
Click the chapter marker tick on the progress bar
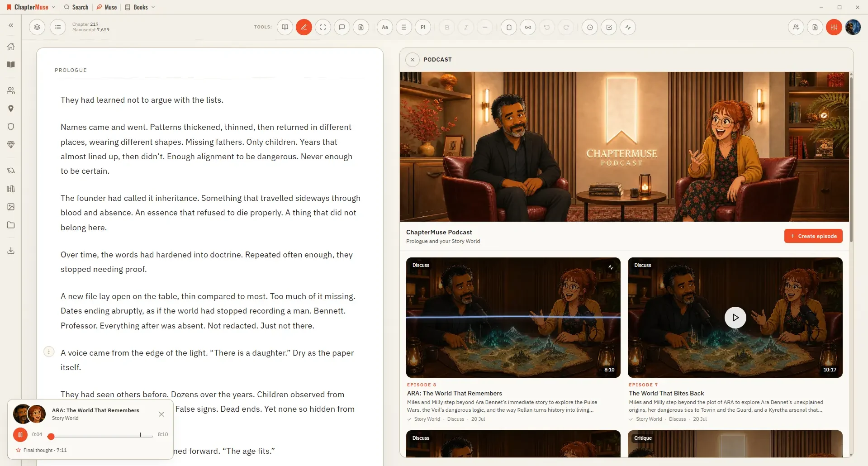[141, 435]
